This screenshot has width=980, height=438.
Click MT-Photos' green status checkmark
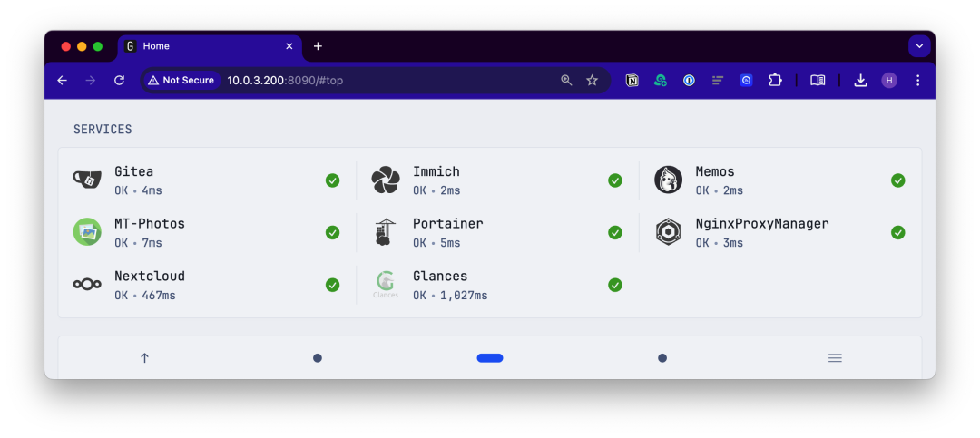pyautogui.click(x=332, y=232)
